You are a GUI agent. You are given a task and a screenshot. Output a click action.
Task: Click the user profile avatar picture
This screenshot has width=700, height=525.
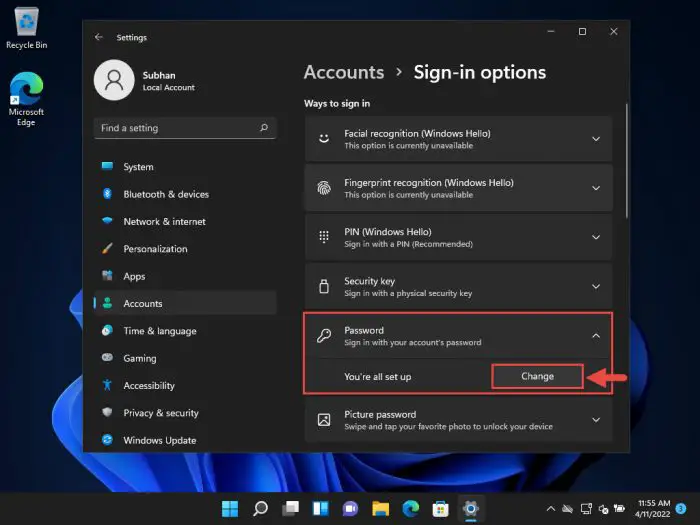point(114,80)
